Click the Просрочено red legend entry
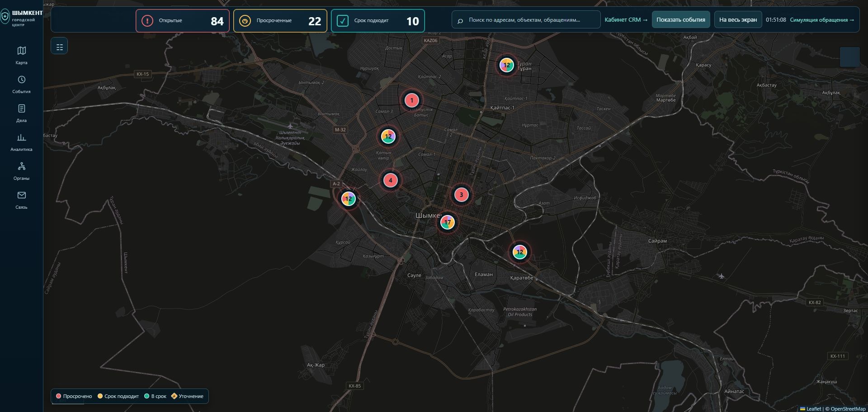The width and height of the screenshot is (868, 412). [74, 396]
